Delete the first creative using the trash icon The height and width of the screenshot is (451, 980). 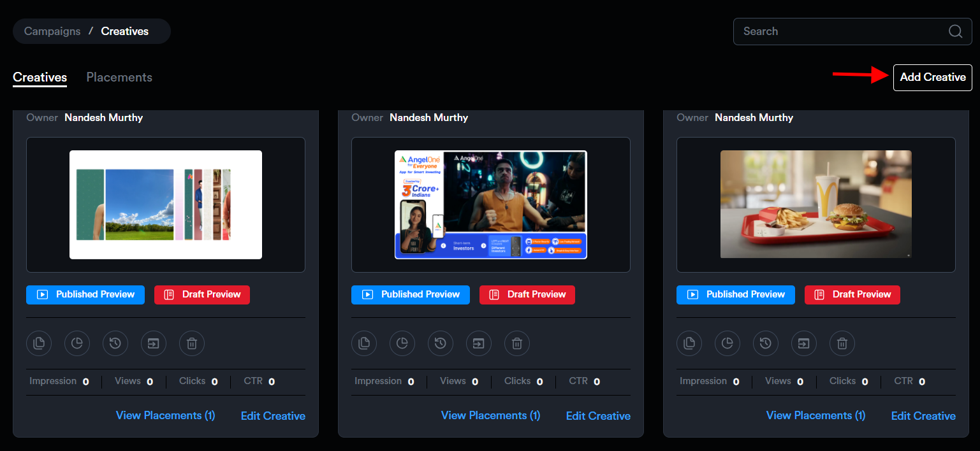192,344
